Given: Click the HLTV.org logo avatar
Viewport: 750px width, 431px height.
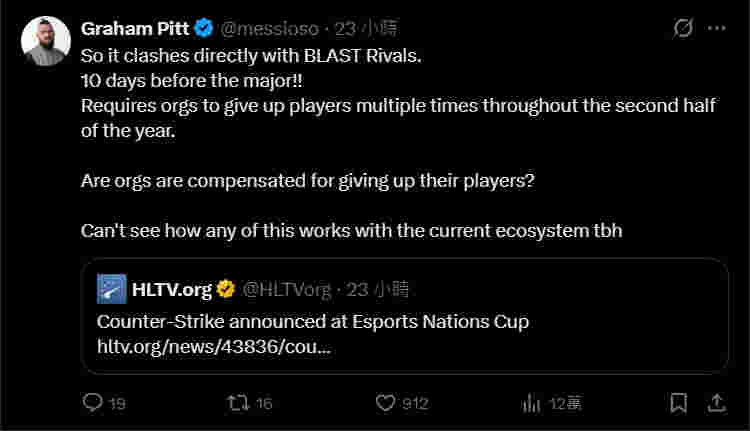Looking at the screenshot, I should pyautogui.click(x=112, y=290).
